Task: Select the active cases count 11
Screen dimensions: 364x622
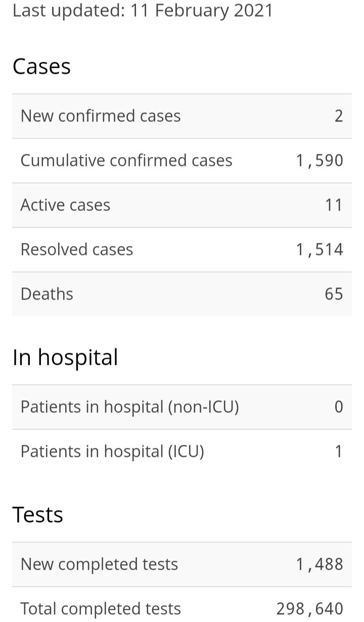Action: click(334, 205)
